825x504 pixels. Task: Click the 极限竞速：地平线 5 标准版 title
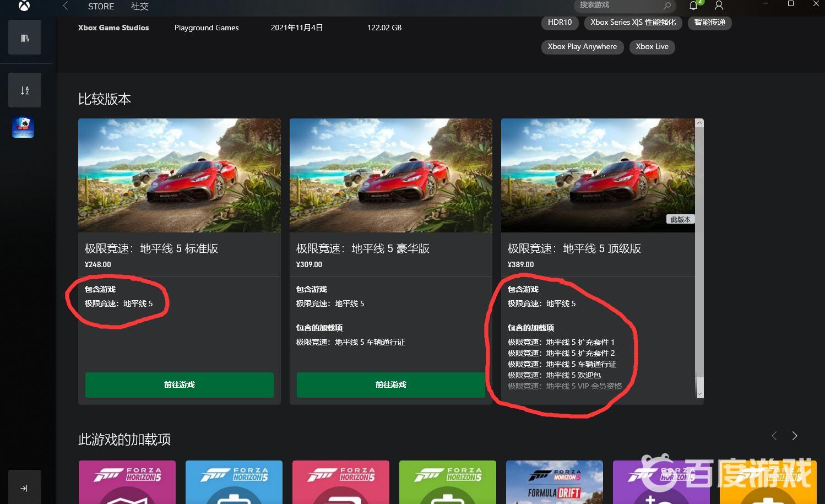click(151, 249)
